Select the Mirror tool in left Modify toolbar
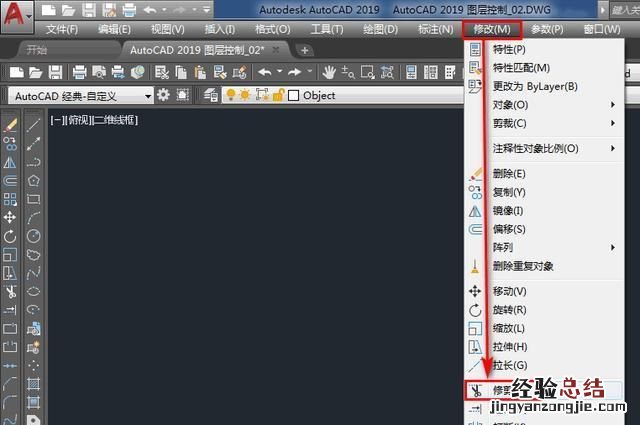Image resolution: width=640 pixels, height=425 pixels. [10, 162]
